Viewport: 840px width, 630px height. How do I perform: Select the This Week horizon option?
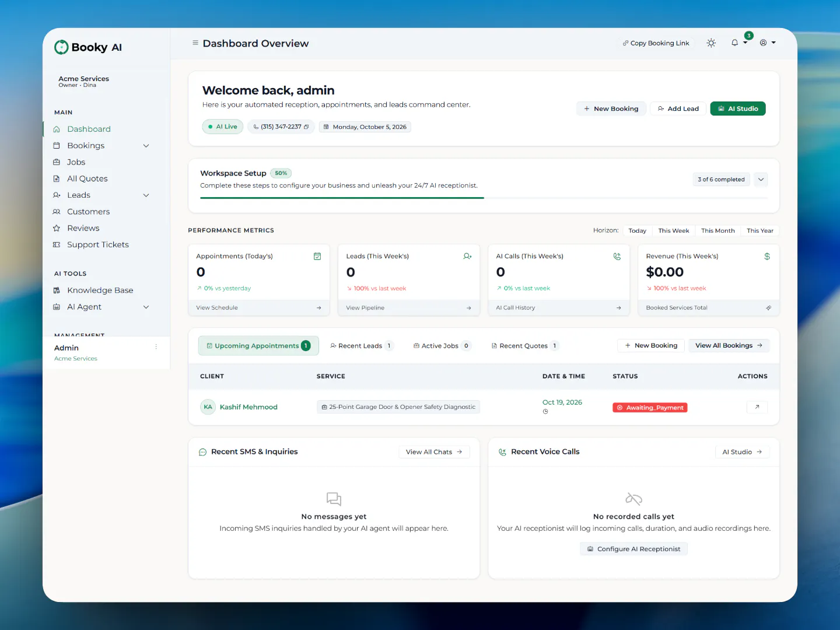click(674, 230)
